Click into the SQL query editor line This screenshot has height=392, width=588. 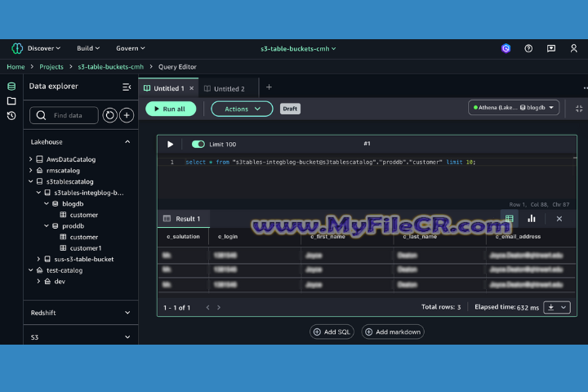[x=330, y=162]
